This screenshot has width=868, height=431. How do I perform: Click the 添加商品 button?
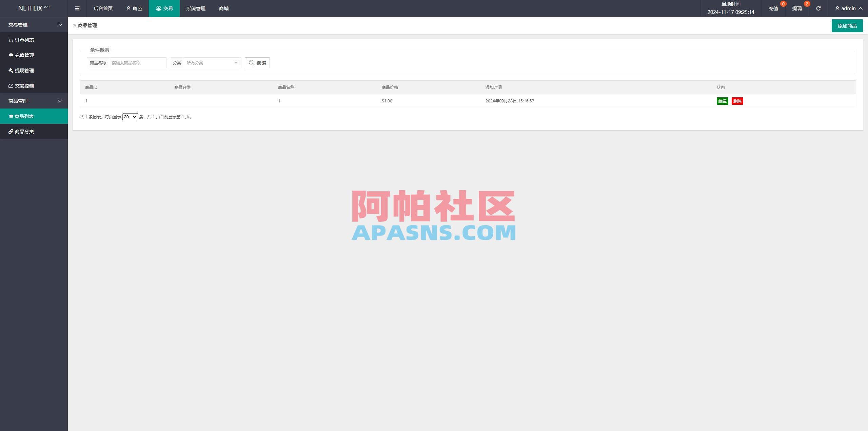click(847, 25)
